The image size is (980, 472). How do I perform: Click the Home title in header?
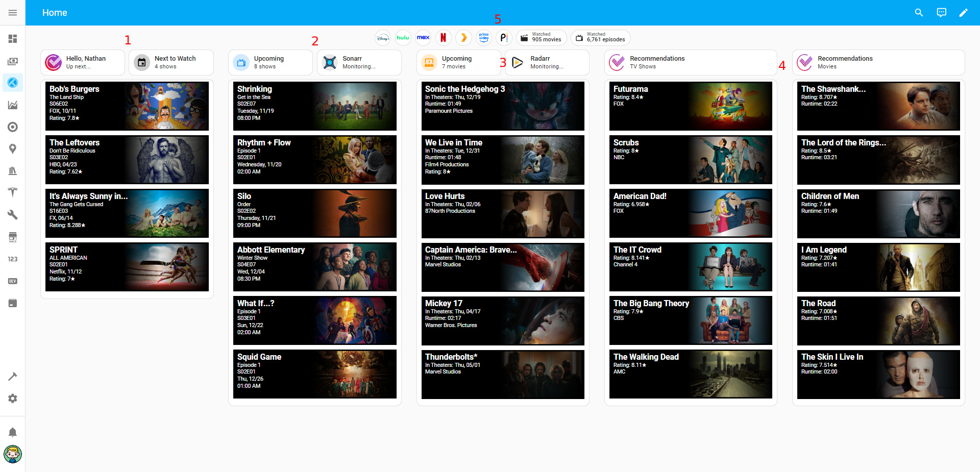click(x=55, y=13)
